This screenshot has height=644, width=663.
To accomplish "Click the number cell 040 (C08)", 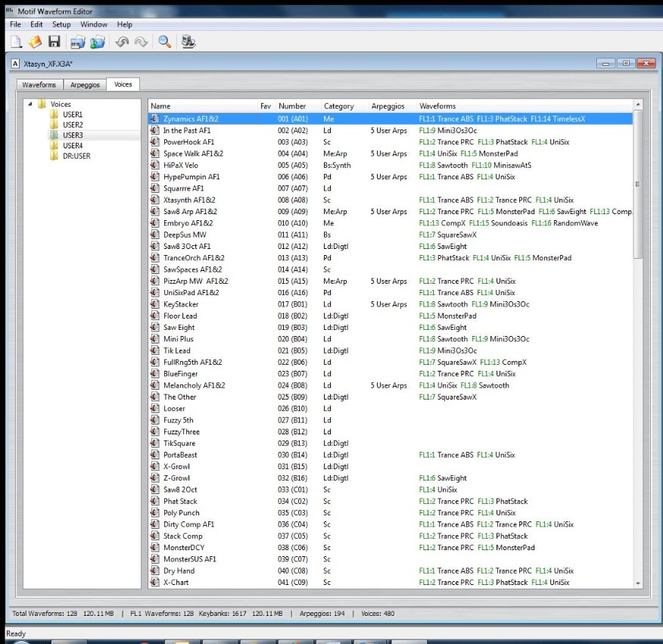I will [x=293, y=571].
